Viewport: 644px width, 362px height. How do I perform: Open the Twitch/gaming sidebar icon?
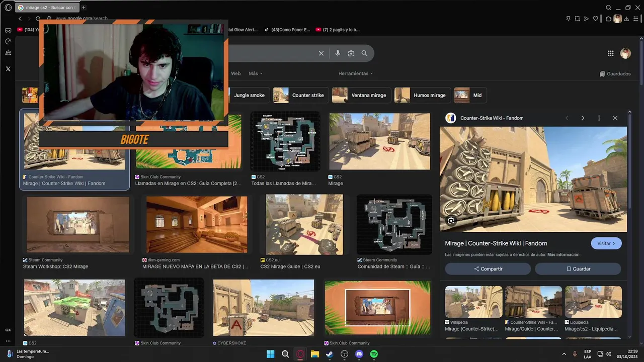[8, 31]
